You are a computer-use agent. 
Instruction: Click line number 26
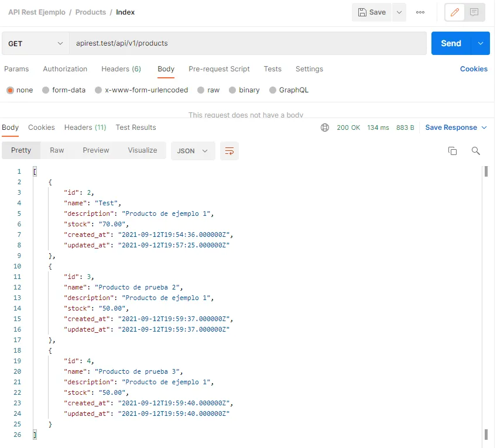pyautogui.click(x=18, y=435)
